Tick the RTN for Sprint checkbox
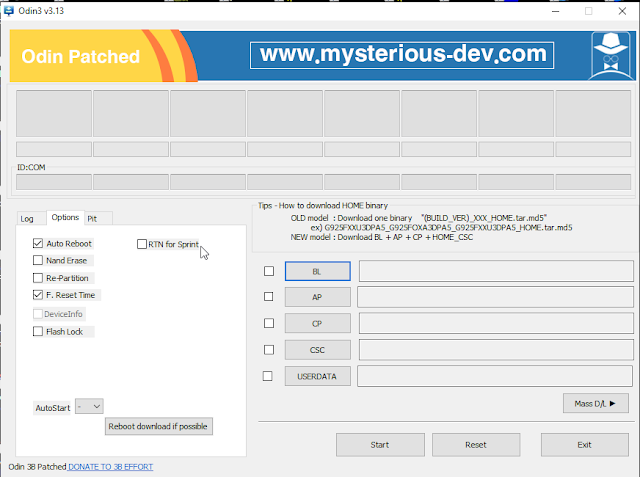This screenshot has width=640, height=477. coord(141,243)
